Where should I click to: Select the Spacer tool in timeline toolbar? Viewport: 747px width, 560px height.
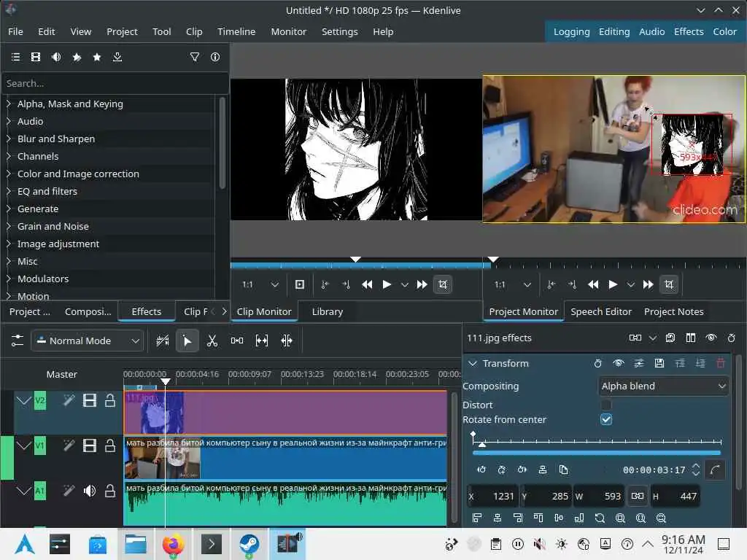point(237,341)
